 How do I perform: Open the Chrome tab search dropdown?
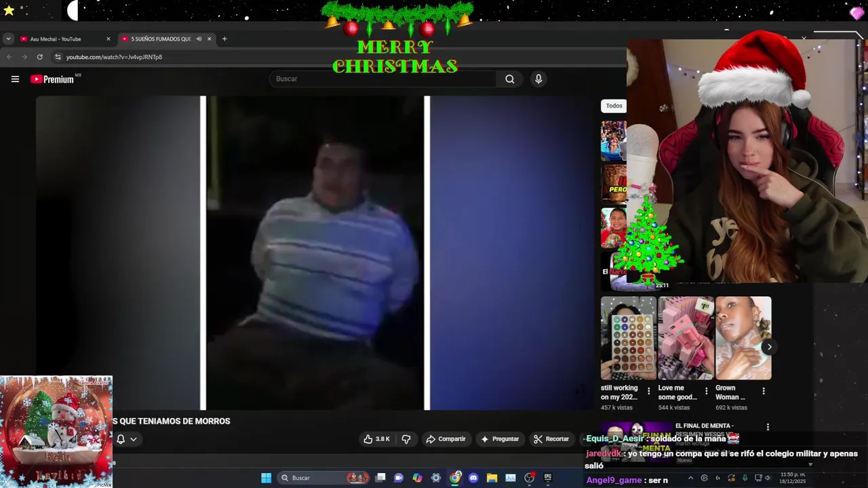click(8, 39)
